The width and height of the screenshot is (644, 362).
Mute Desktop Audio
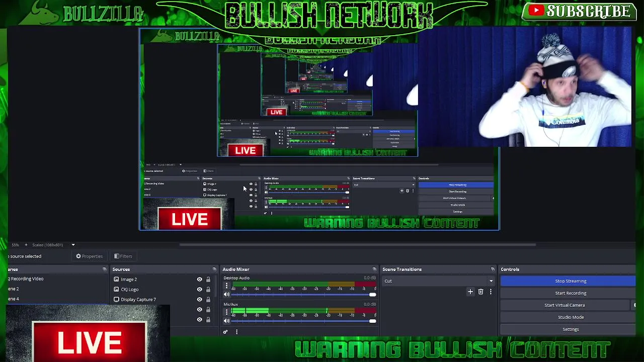(x=226, y=294)
